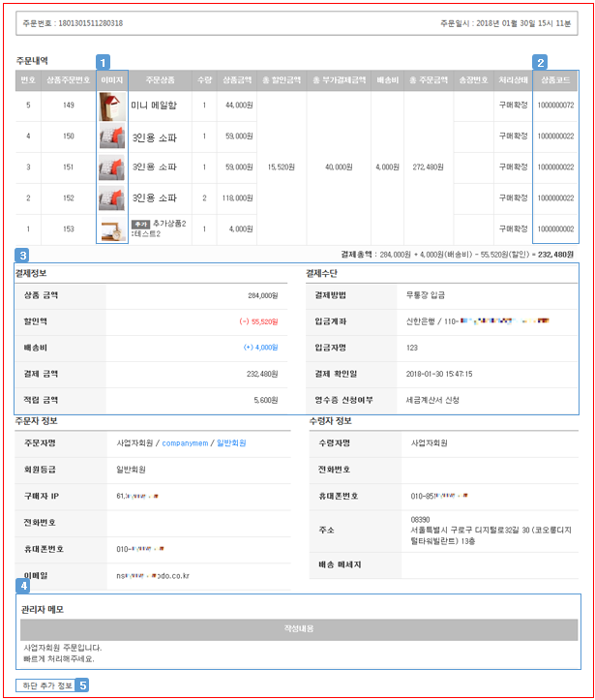Select the 수령자명 value 사업자회원

[429, 443]
